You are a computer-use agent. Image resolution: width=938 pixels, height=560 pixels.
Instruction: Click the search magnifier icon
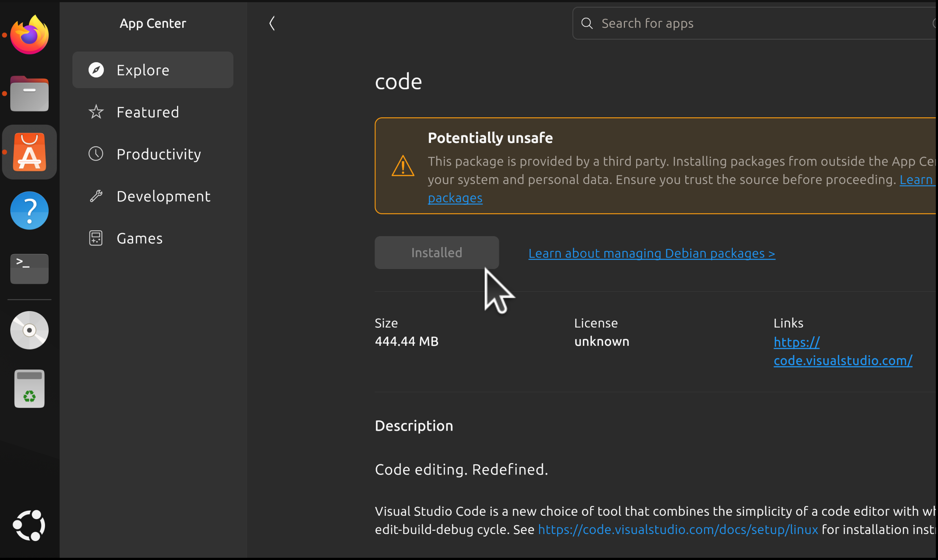click(587, 23)
